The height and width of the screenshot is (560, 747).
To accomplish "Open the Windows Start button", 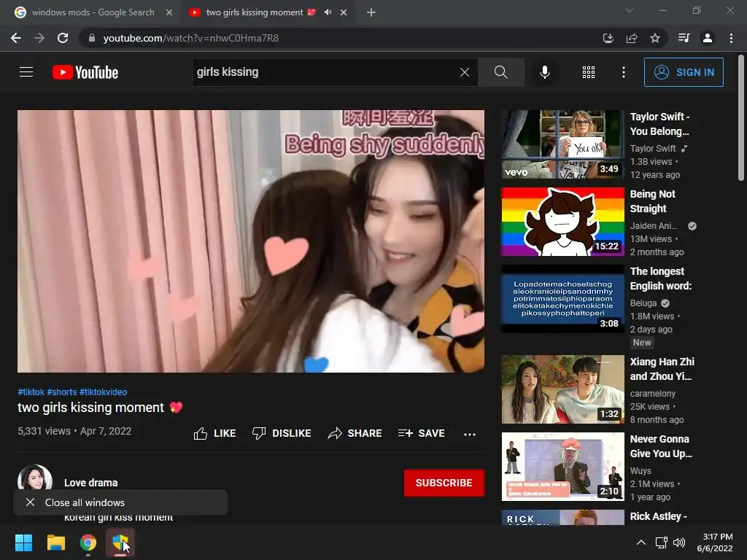I will (x=23, y=542).
